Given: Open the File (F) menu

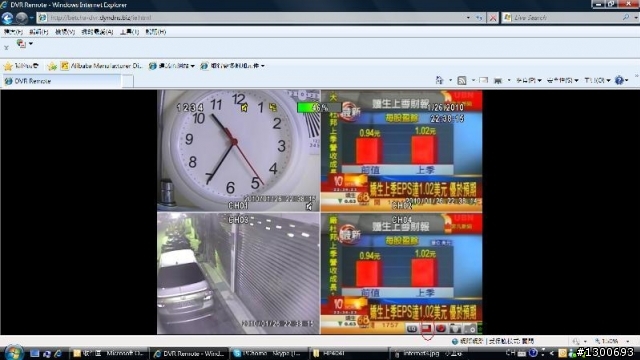Looking at the screenshot, I should pos(13,32).
